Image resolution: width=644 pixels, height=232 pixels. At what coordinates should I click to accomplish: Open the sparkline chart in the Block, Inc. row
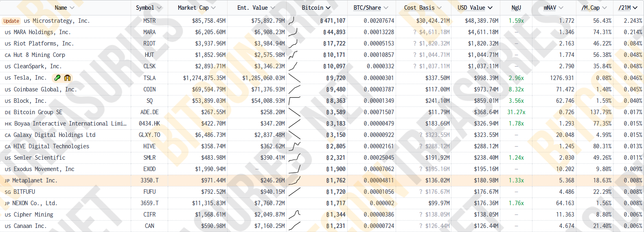tap(294, 101)
